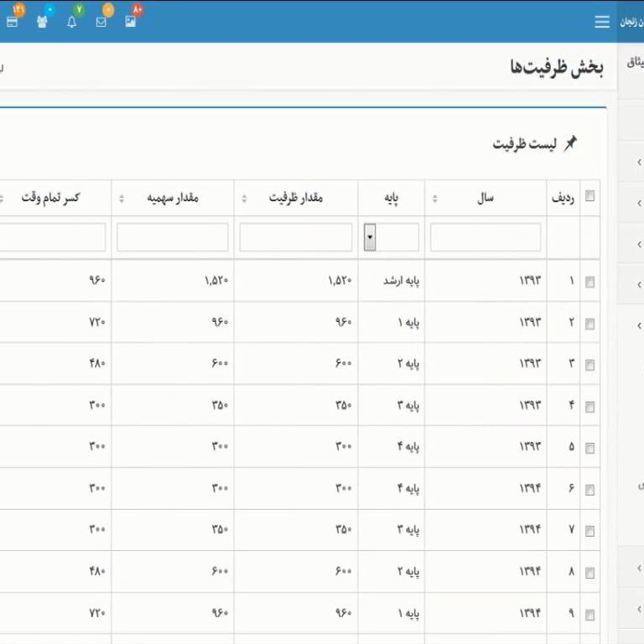Click the مقدار سهمیه column header
This screenshot has height=644, width=644.
pos(173,199)
